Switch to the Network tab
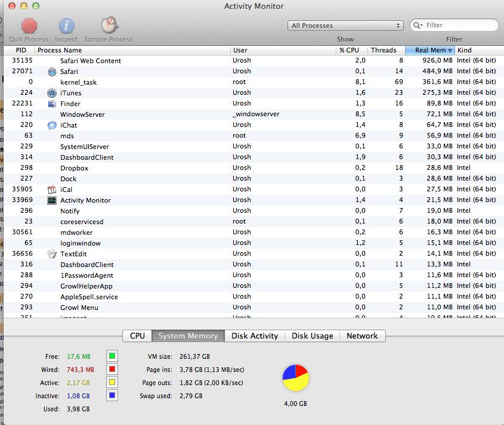 [362, 336]
